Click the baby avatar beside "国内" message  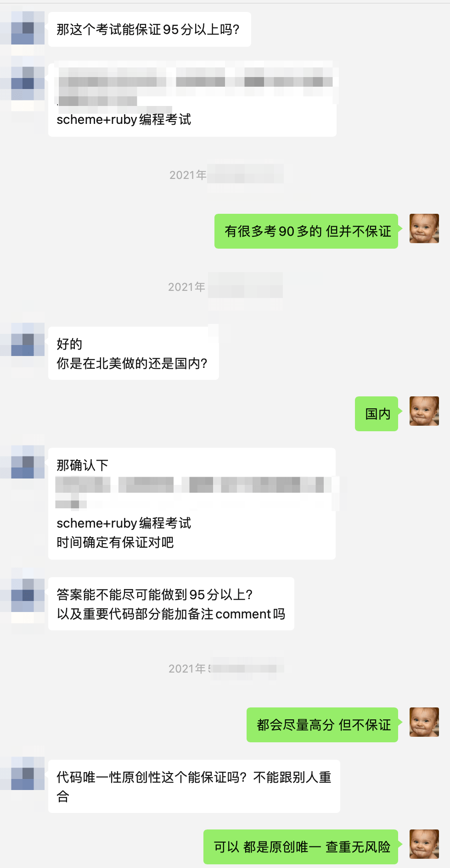click(x=424, y=411)
